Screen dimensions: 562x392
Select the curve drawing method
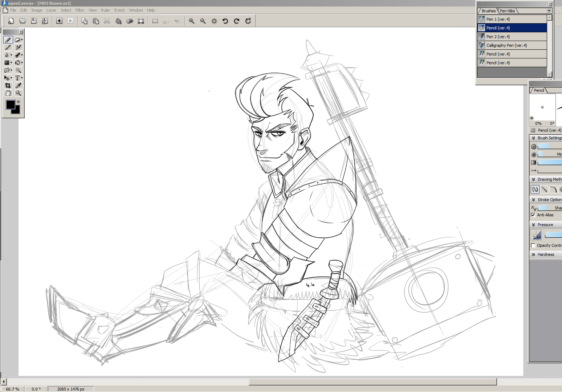tap(553, 189)
